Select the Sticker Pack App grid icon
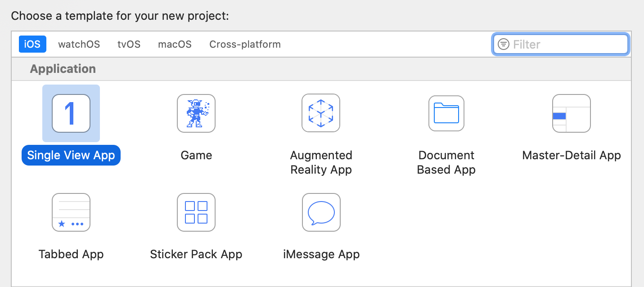This screenshot has height=287, width=644. point(196,212)
